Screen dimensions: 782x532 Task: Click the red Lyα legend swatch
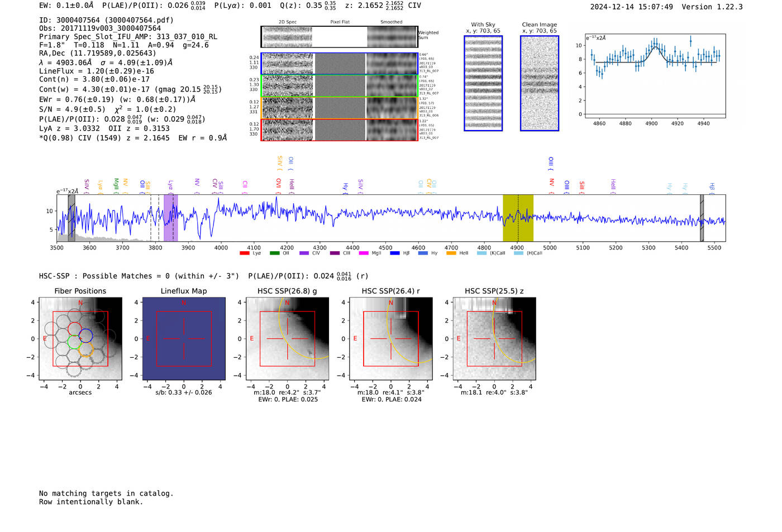pos(244,253)
